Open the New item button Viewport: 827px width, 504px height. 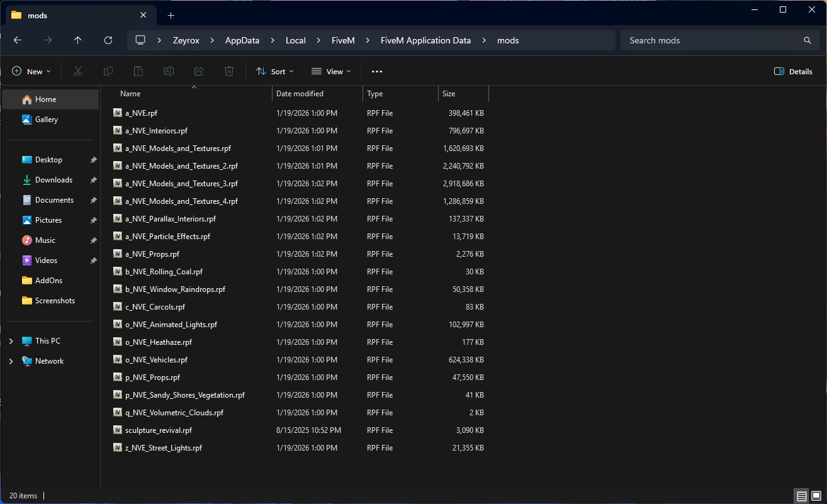31,72
